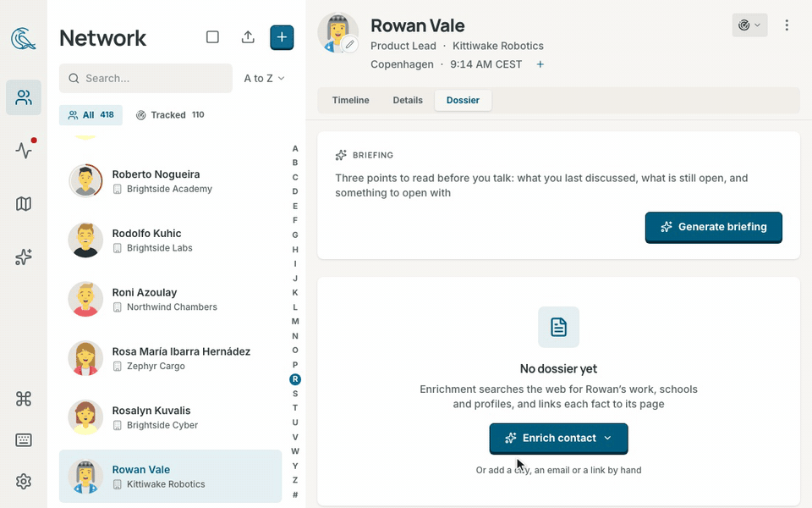This screenshot has width=812, height=508.
Task: Select contact Rodolfo Kuhic
Action: tap(170, 240)
